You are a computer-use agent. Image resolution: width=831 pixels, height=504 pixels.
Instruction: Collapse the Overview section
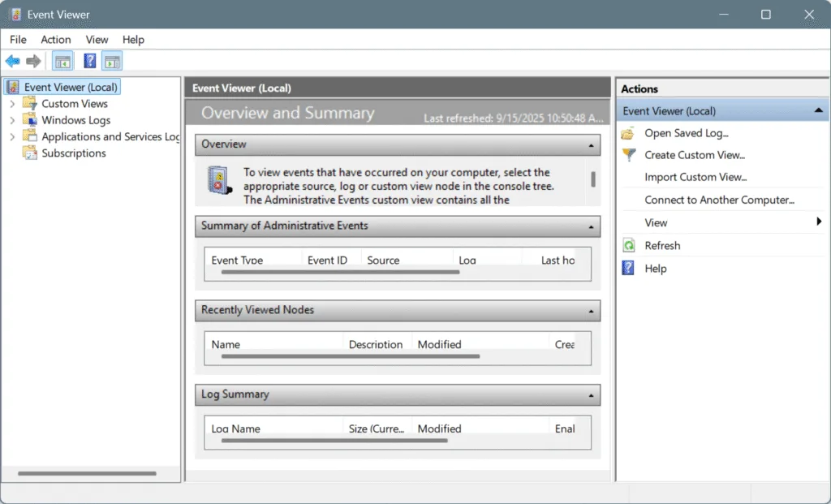click(x=591, y=144)
